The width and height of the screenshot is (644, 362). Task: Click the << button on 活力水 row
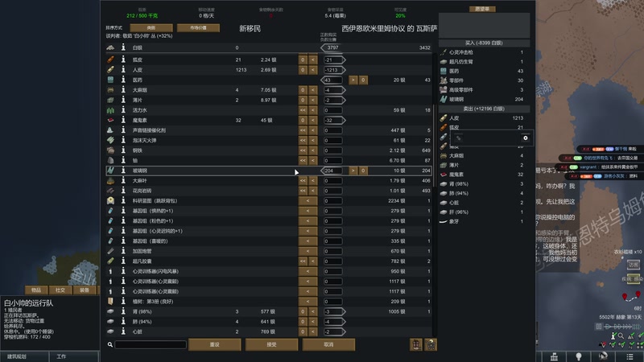(303, 110)
